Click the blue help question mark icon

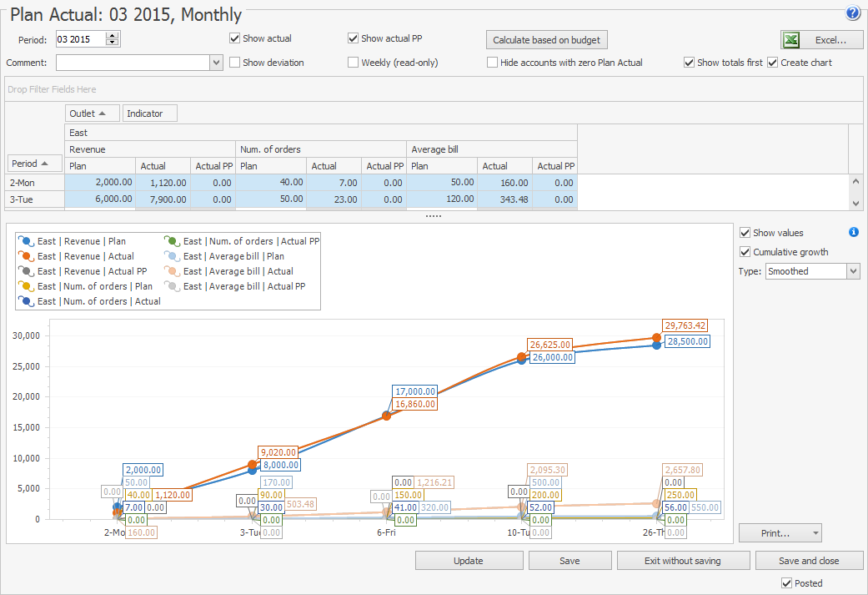pos(852,13)
